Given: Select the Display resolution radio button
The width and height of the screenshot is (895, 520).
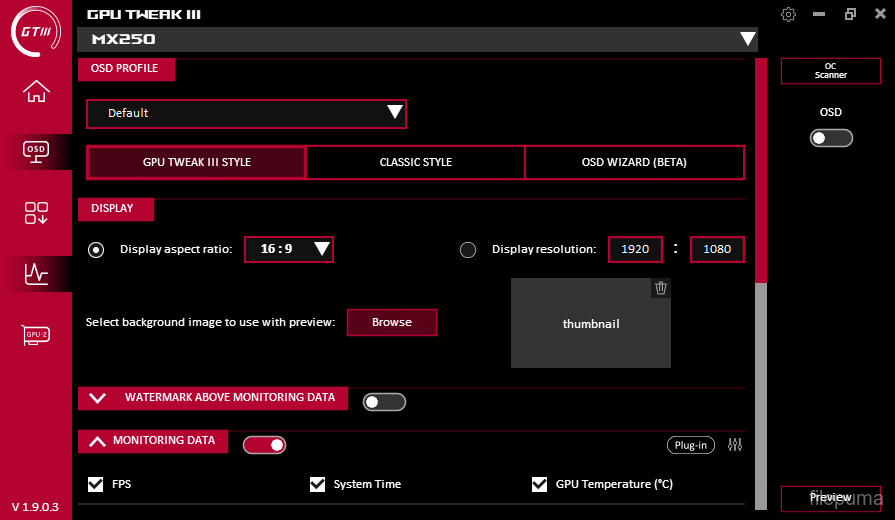Looking at the screenshot, I should click(x=468, y=250).
